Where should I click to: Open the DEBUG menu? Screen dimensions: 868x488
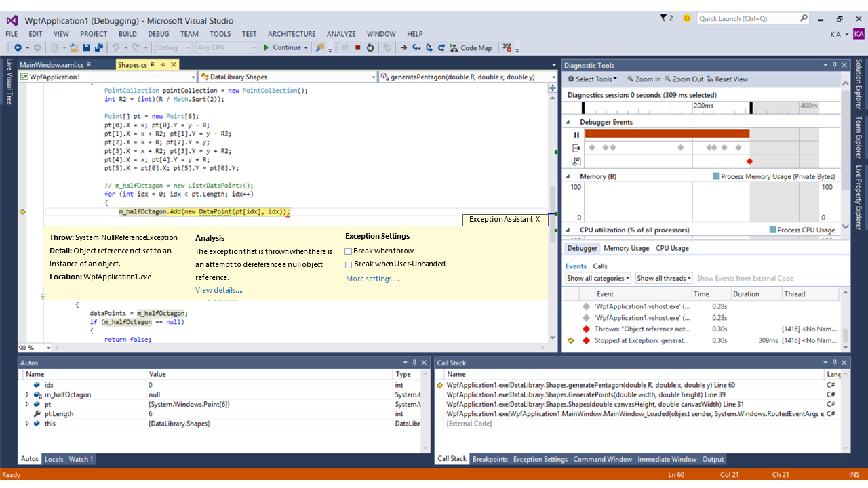[158, 34]
